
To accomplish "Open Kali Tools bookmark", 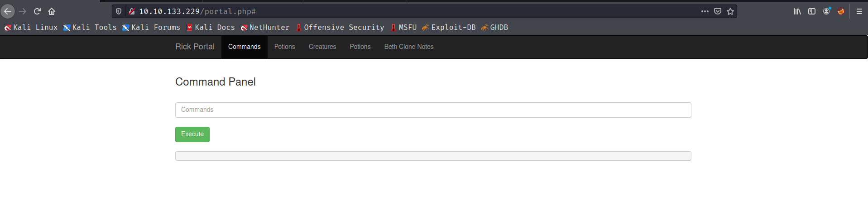I will point(90,28).
